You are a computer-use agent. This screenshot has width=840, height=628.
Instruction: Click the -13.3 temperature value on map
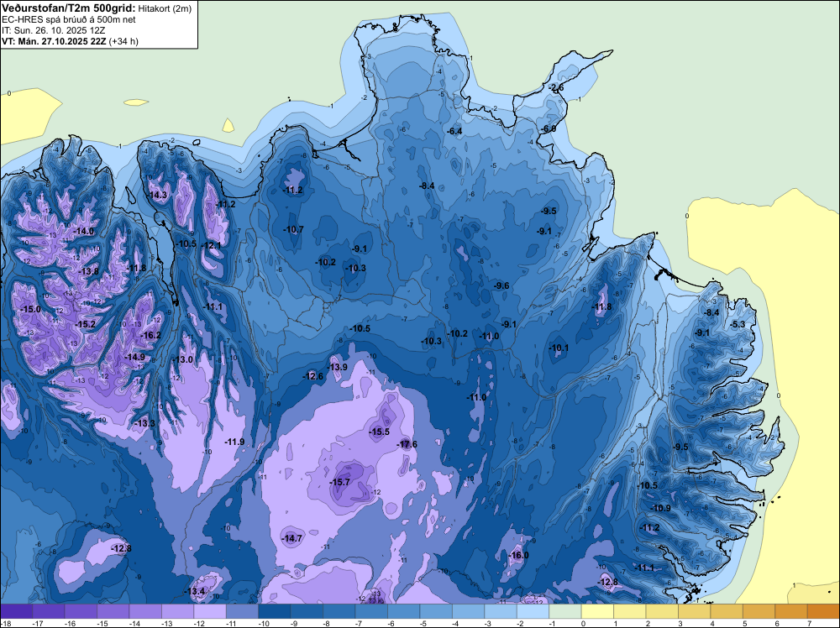[144, 423]
